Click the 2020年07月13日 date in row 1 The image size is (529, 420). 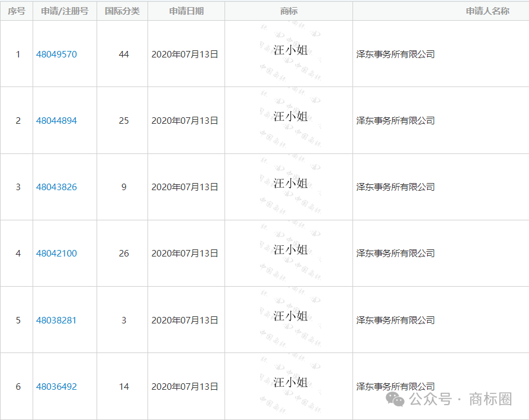185,54
